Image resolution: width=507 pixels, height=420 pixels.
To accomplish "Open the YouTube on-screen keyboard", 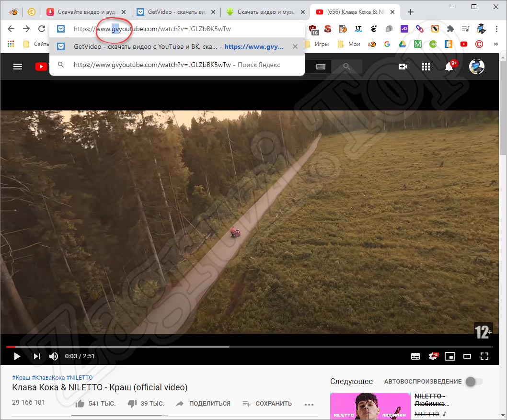I will [x=321, y=67].
